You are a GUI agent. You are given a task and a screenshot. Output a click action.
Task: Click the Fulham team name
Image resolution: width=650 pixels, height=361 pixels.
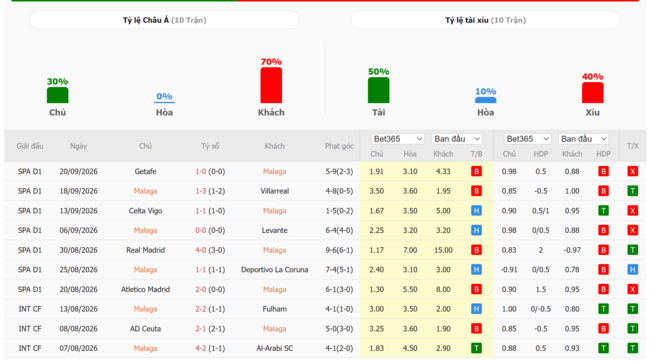coord(274,309)
